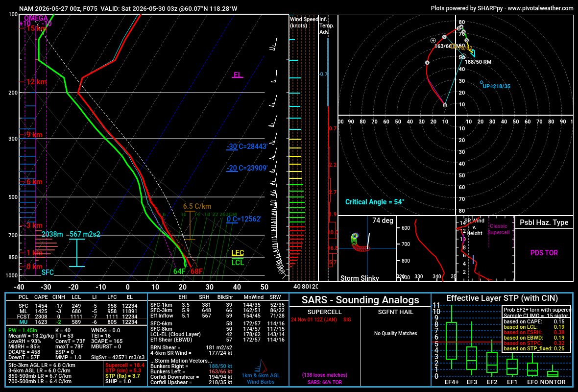Image resolution: width=578 pixels, height=392 pixels.
Task: Click the DCAPE = 458 value
Action: tap(24, 352)
